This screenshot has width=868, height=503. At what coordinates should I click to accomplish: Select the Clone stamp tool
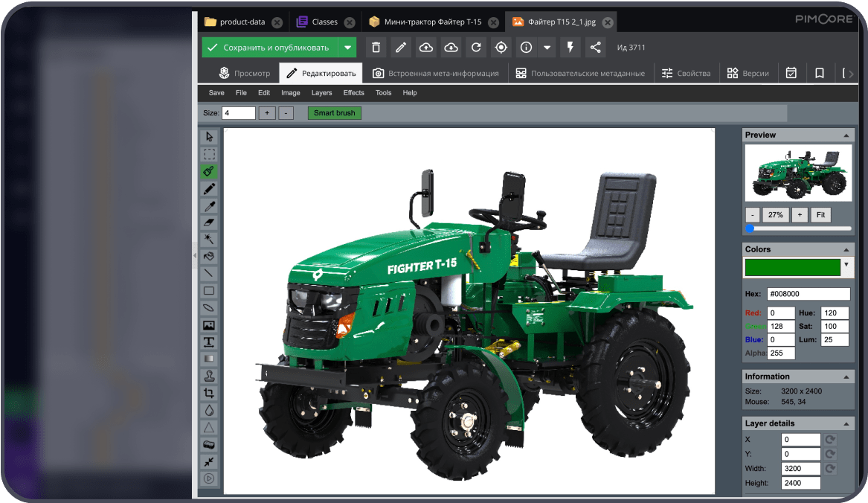click(x=209, y=377)
